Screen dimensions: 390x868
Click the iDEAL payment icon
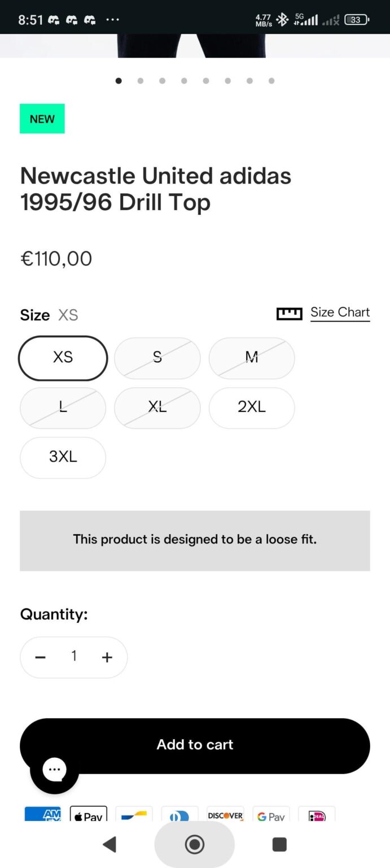click(317, 815)
